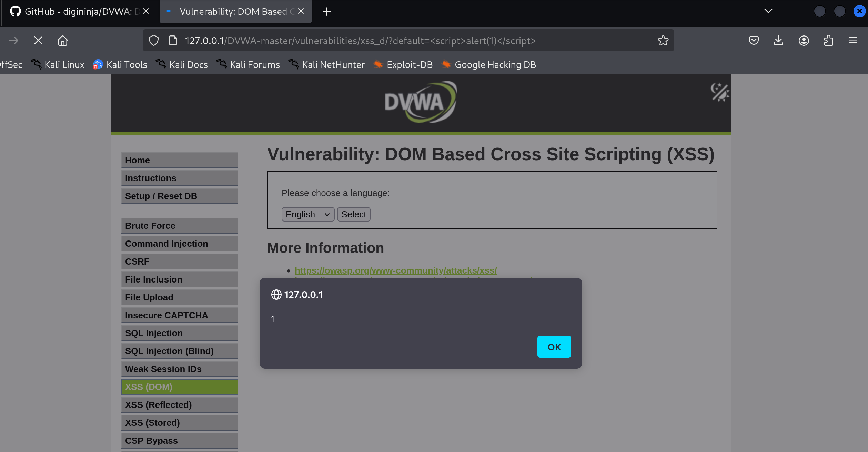Open the hamburger application menu
The width and height of the screenshot is (868, 452).
853,41
